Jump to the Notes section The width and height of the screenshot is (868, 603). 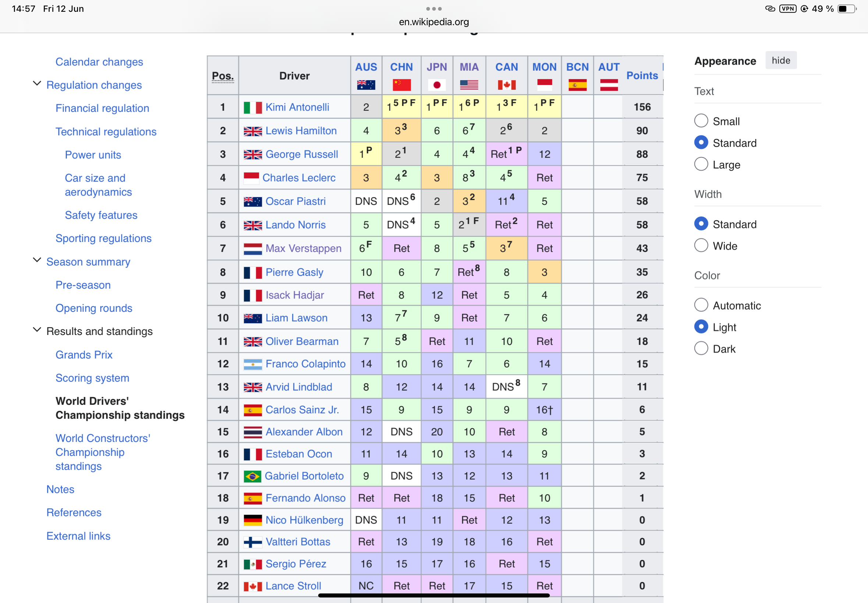click(60, 490)
